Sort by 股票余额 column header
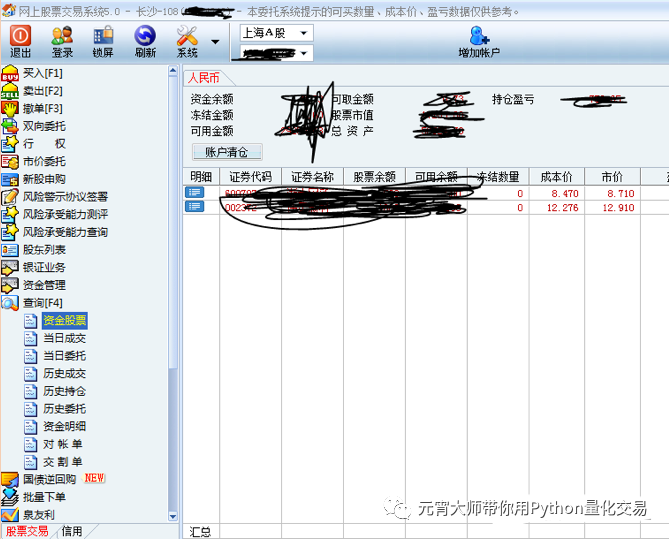Screen dimensions: 669x539 coord(374,177)
